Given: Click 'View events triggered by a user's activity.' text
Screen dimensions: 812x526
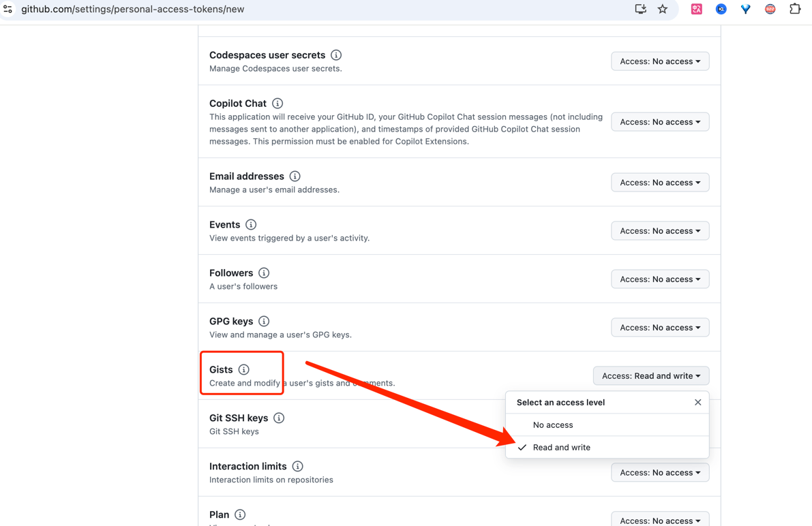Looking at the screenshot, I should coord(290,238).
